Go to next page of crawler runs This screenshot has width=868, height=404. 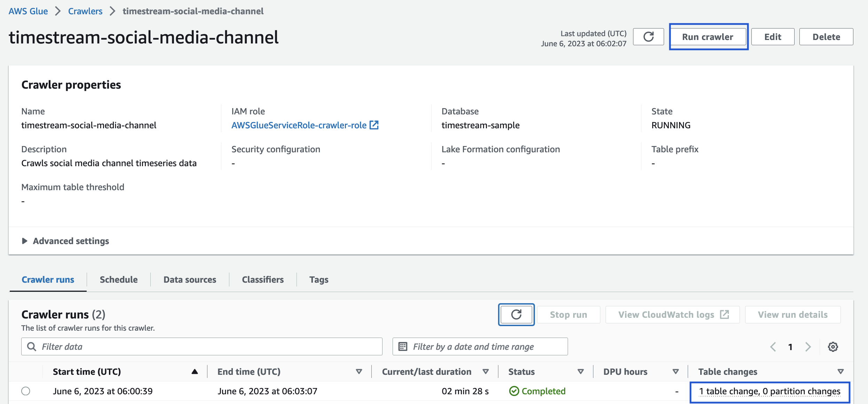(x=808, y=347)
